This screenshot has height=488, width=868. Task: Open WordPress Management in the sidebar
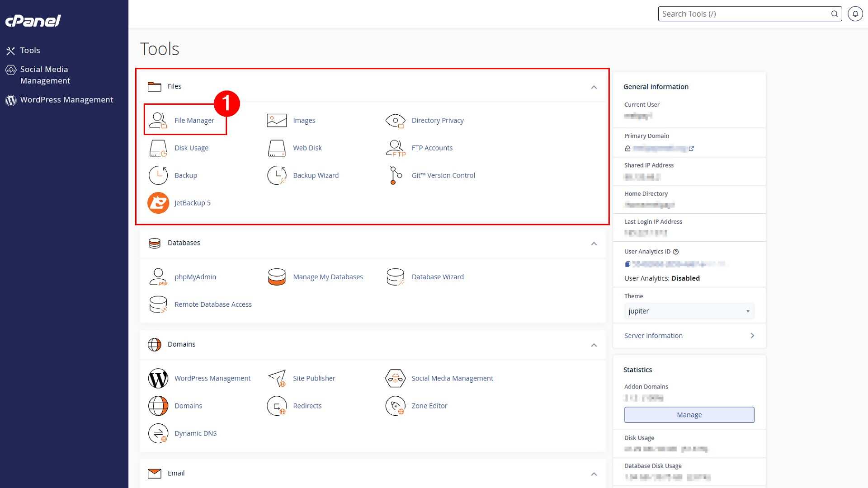(x=66, y=100)
